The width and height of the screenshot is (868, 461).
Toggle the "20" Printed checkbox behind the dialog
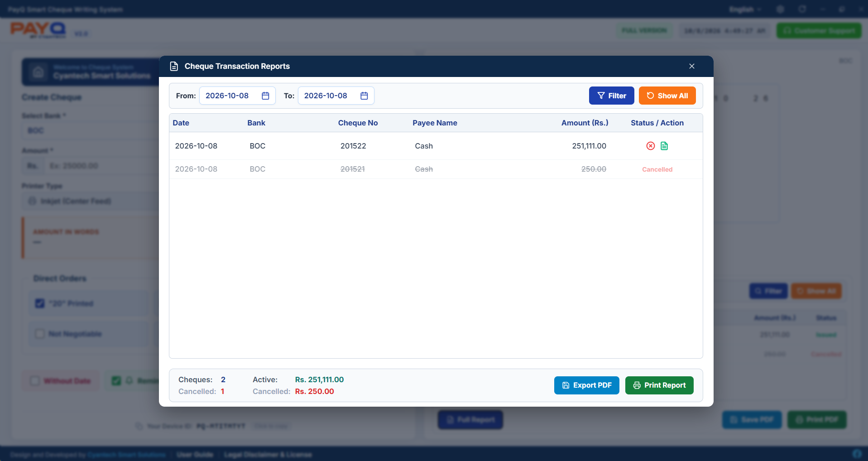(x=40, y=303)
